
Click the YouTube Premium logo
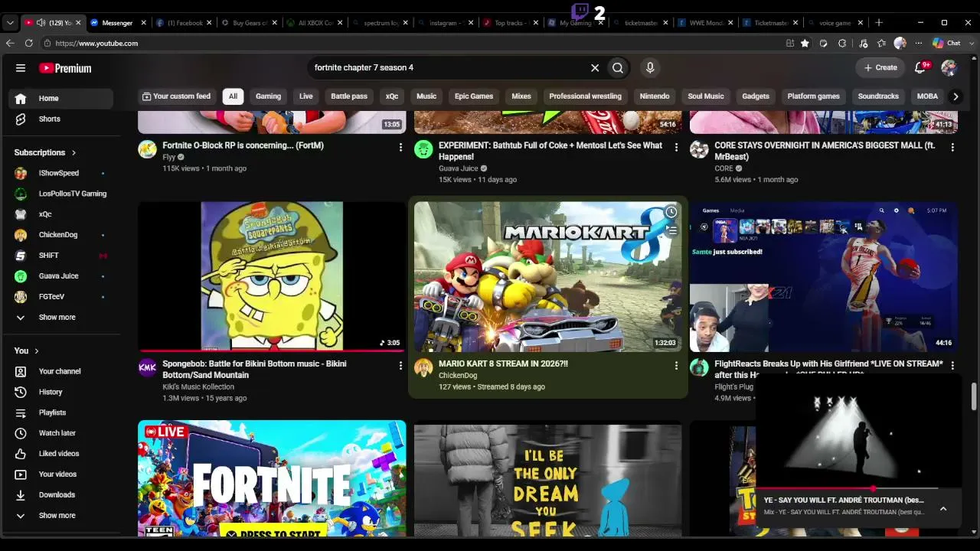tap(65, 68)
